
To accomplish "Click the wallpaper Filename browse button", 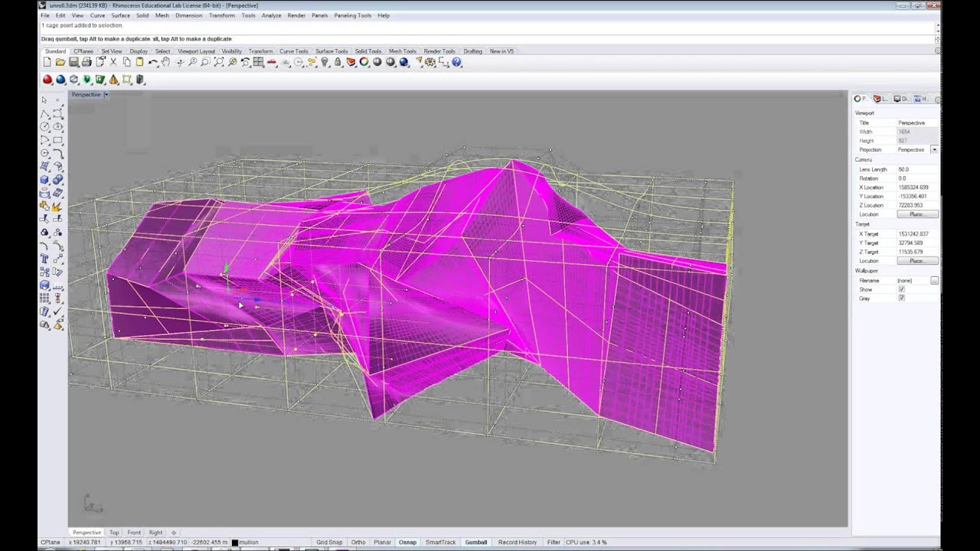I will [x=934, y=281].
